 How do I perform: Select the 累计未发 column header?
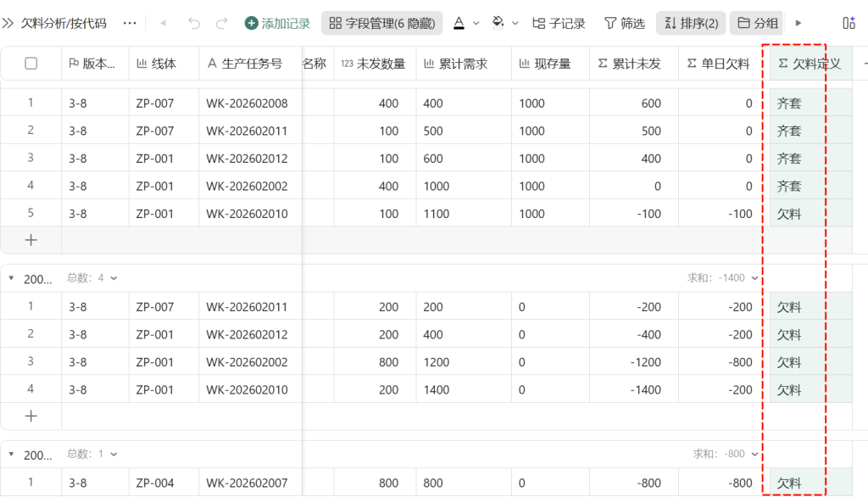tap(634, 64)
